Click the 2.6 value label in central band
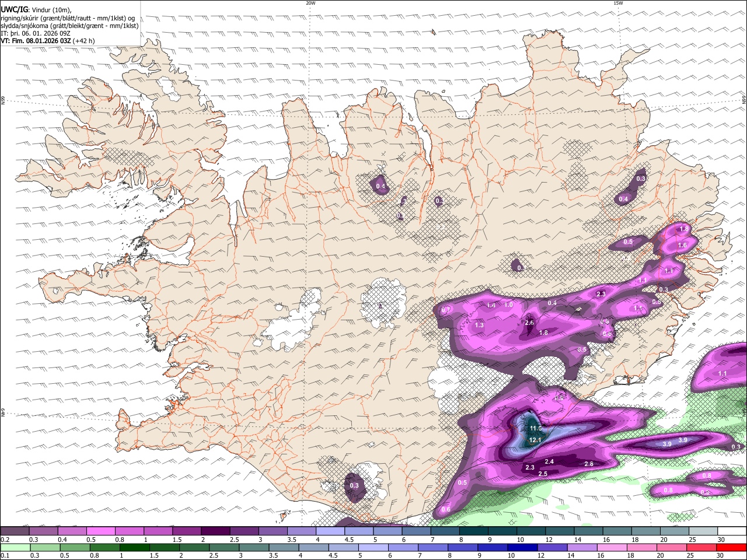Viewport: 747px width, 560px height. click(529, 323)
